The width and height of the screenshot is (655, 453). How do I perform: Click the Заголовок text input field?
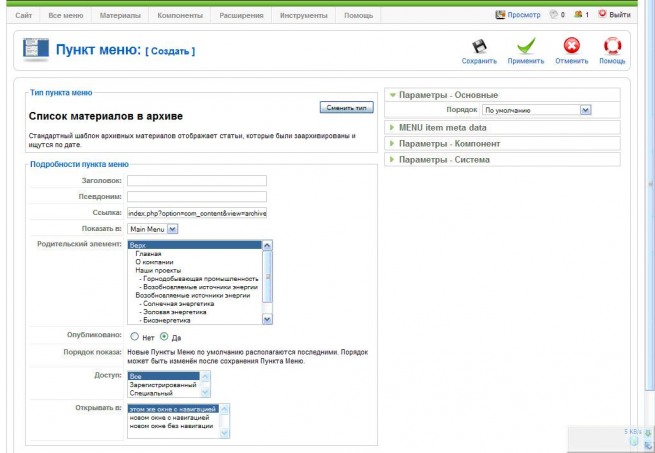[197, 181]
